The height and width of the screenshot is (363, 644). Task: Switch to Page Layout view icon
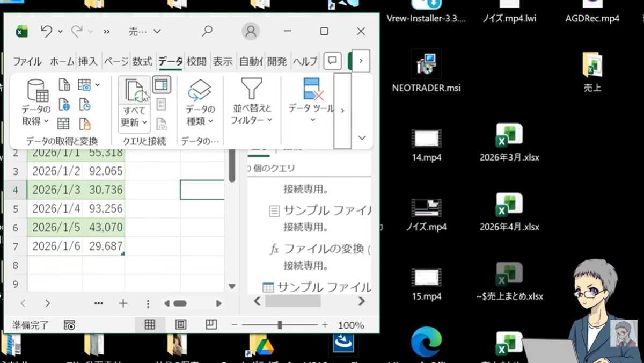click(180, 324)
